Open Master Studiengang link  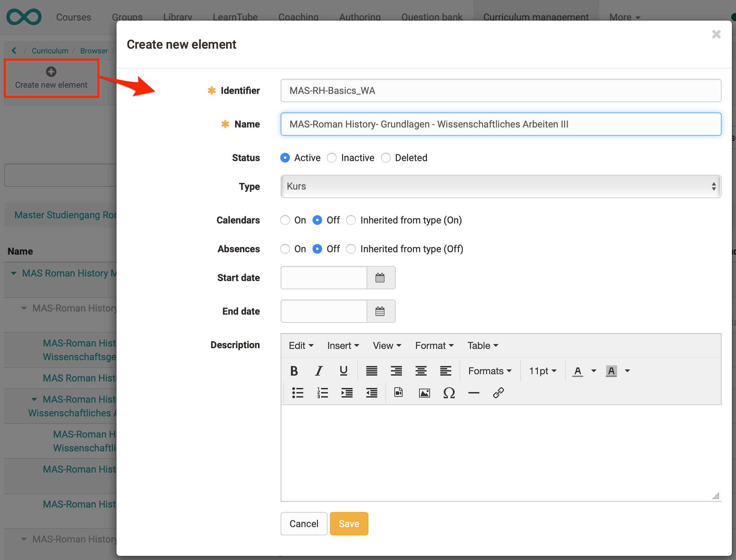click(65, 215)
